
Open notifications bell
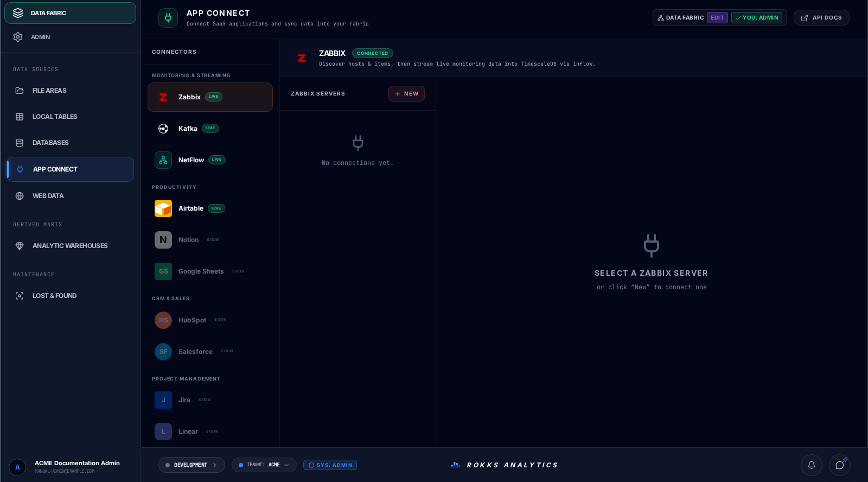812,465
